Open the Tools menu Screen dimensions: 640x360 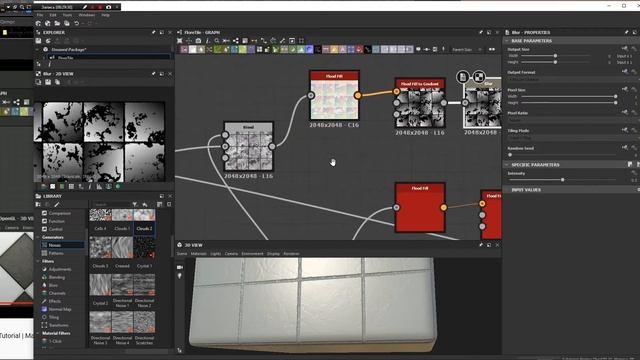click(67, 15)
